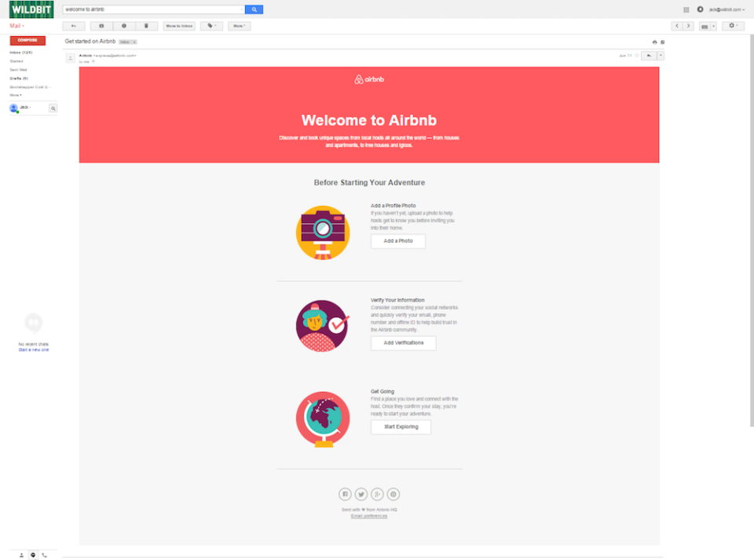Open email in new window icon
This screenshot has width=754, height=560.
tap(663, 42)
